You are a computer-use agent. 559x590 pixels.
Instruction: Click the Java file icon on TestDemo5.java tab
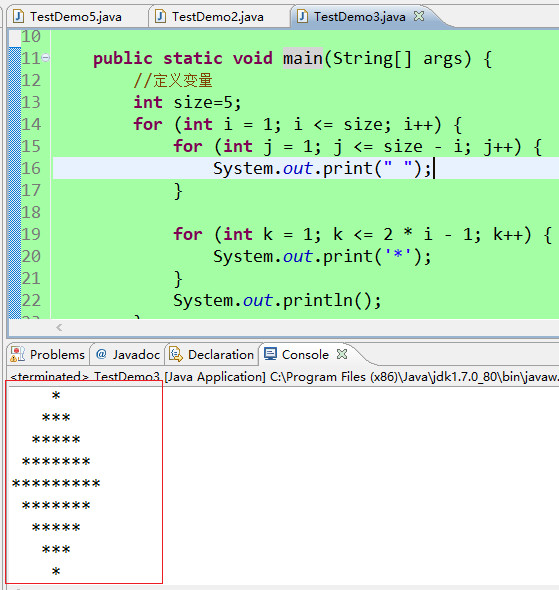(18, 17)
